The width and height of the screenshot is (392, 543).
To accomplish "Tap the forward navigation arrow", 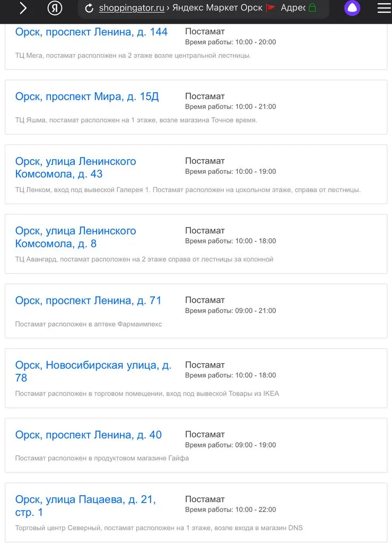I will click(23, 8).
